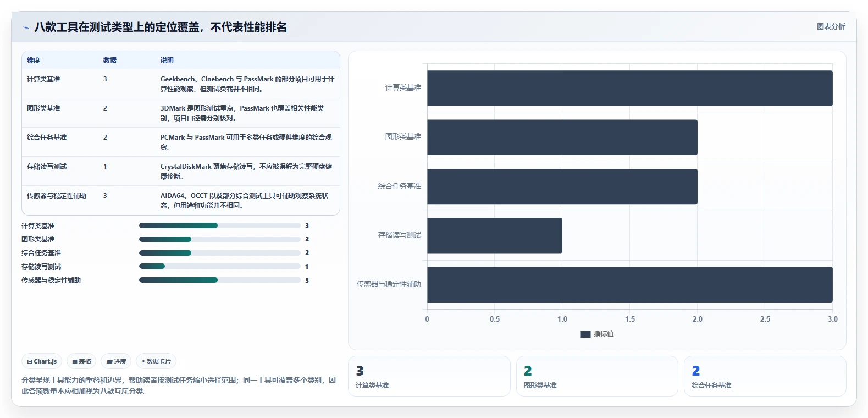Open the stat card showing 2 图形类基准
Image resolution: width=868 pixels, height=418 pixels.
tap(597, 376)
